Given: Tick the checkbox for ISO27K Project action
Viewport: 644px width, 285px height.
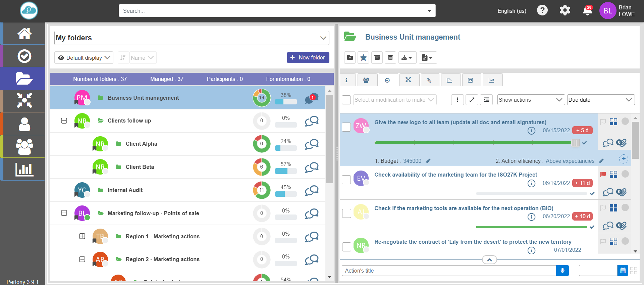Looking at the screenshot, I should click(x=346, y=180).
